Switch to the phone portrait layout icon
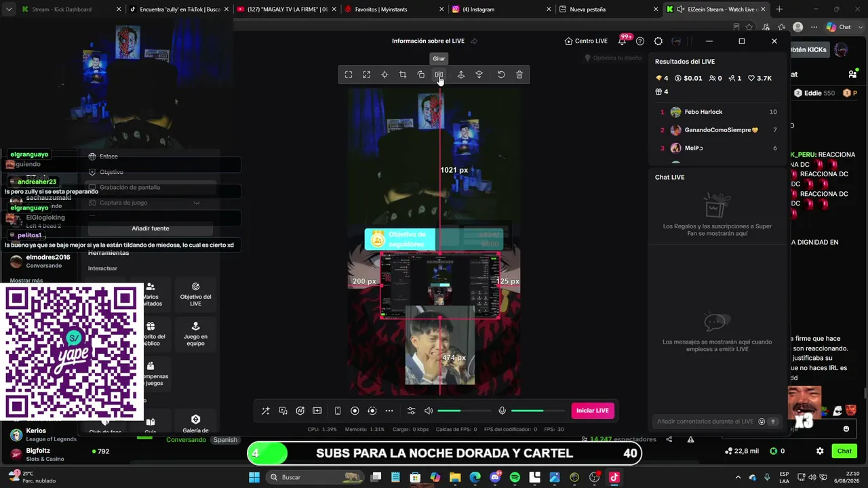 338,411
